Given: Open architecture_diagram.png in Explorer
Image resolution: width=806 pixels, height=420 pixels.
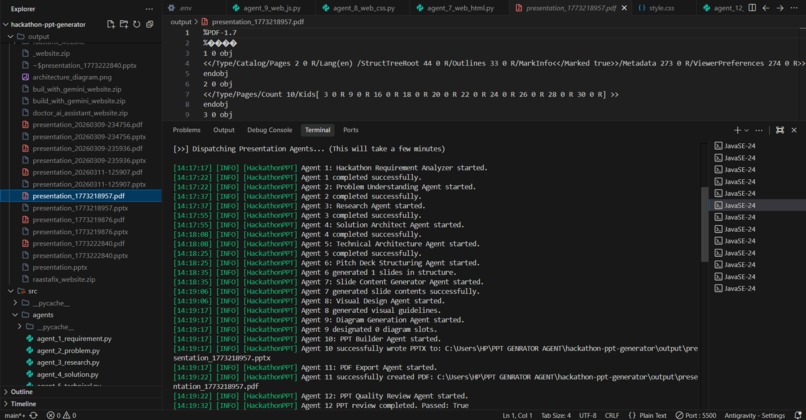Looking at the screenshot, I should tap(72, 77).
